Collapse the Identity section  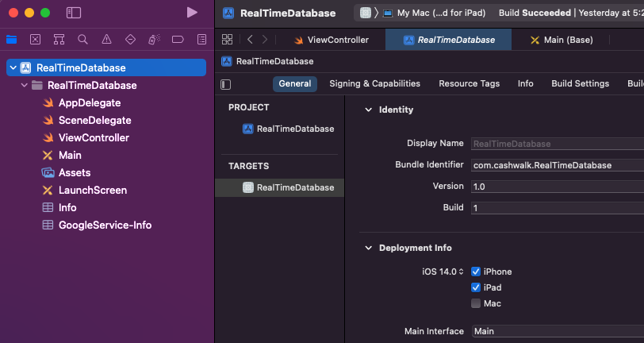[368, 110]
